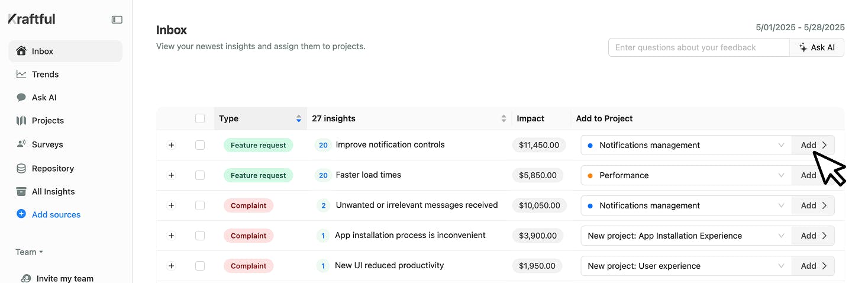Toggle the select-all checkbox in table header
Image resolution: width=868 pixels, height=283 pixels.
tap(200, 118)
